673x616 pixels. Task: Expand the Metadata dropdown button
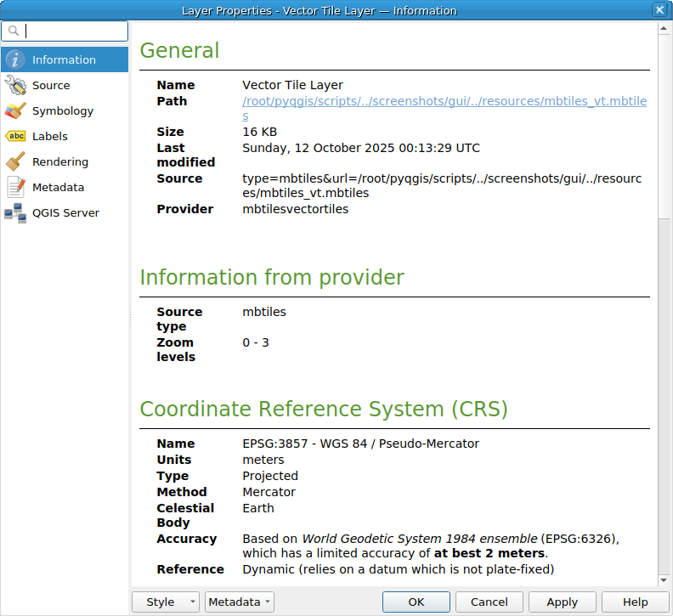tap(240, 602)
